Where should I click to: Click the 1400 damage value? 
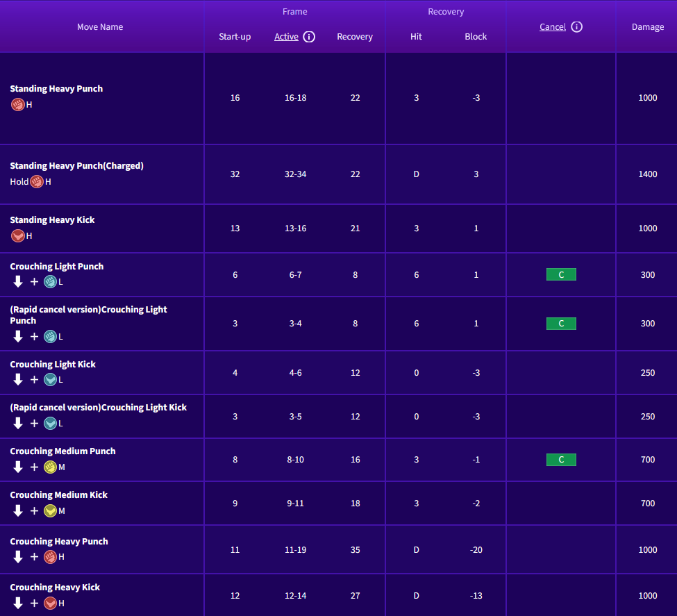click(648, 174)
